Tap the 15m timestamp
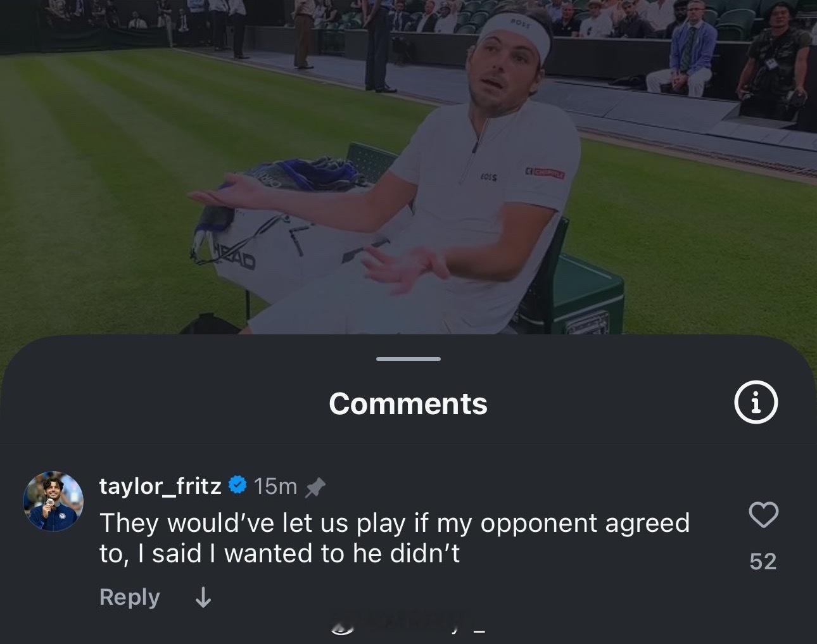The image size is (817, 644). pyautogui.click(x=275, y=486)
